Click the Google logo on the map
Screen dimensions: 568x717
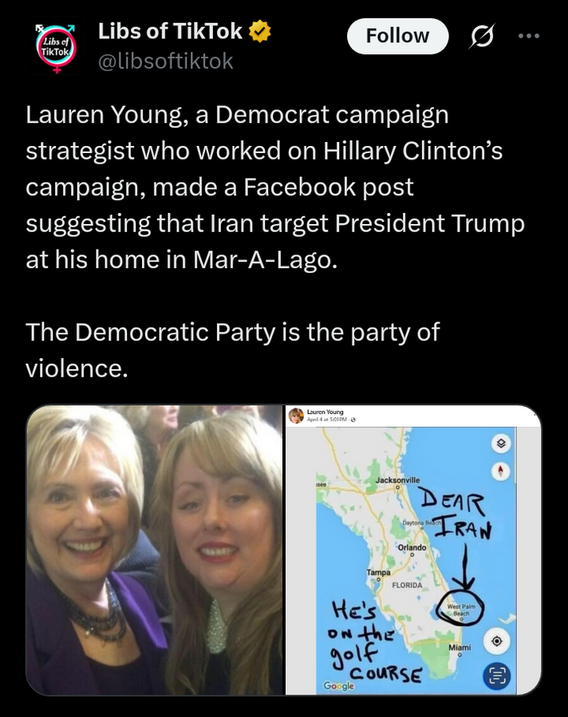coord(338,685)
